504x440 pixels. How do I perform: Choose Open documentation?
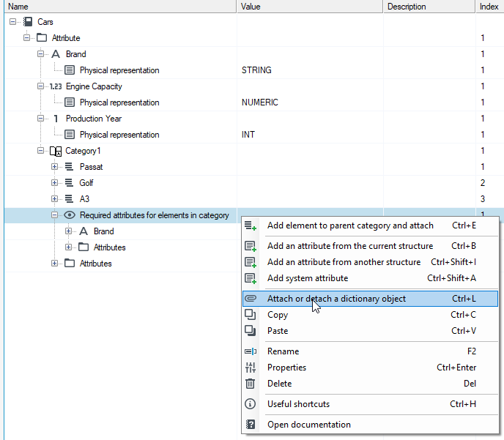tap(370, 425)
